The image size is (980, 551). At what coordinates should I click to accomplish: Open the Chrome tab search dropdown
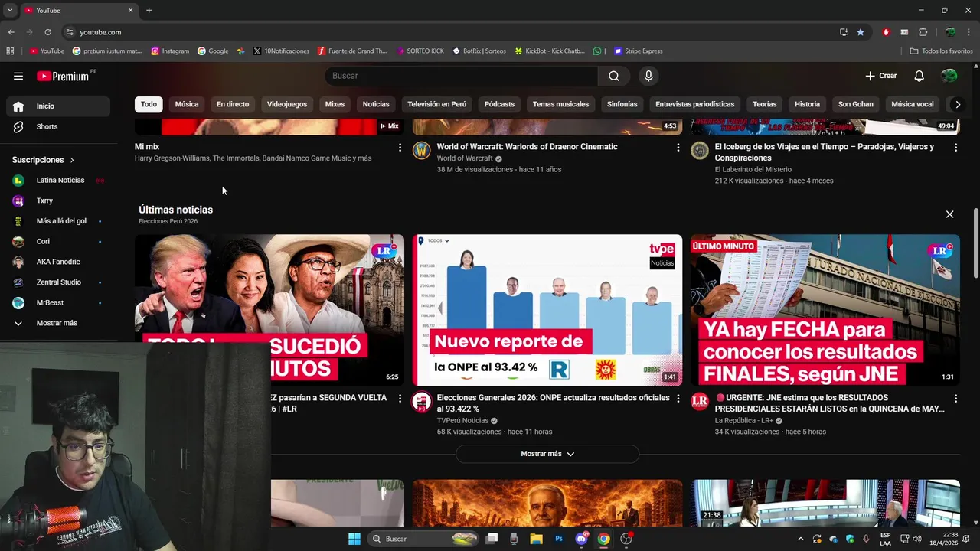pyautogui.click(x=10, y=10)
